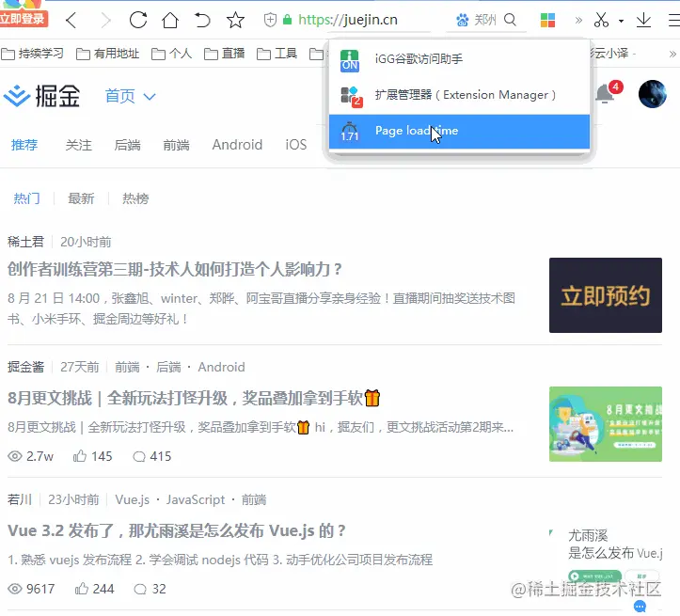Screen dimensions: 680x616
Task: Select iGG谷歌访问助手 extension entry
Action: tap(459, 59)
